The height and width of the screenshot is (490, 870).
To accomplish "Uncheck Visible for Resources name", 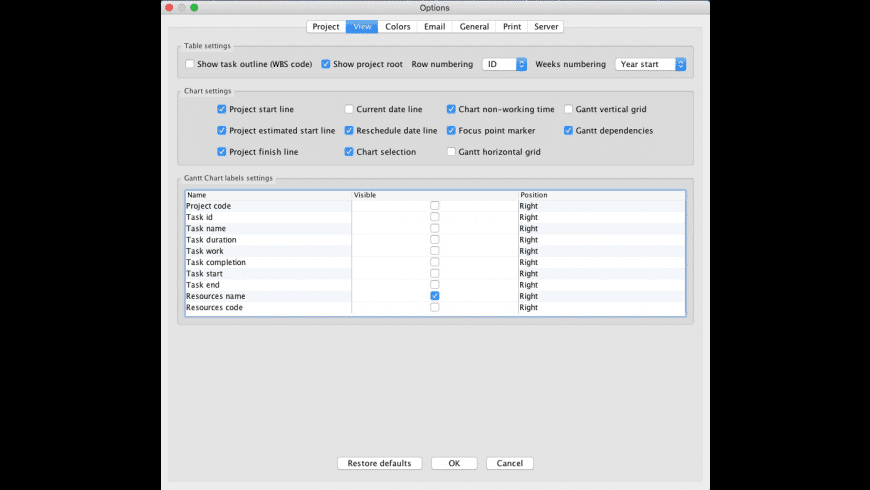I will [x=434, y=296].
